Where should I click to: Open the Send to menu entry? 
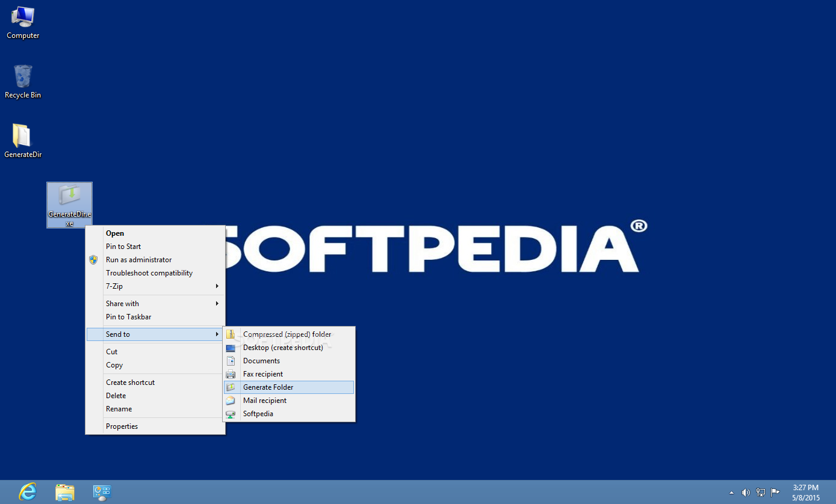pos(155,334)
